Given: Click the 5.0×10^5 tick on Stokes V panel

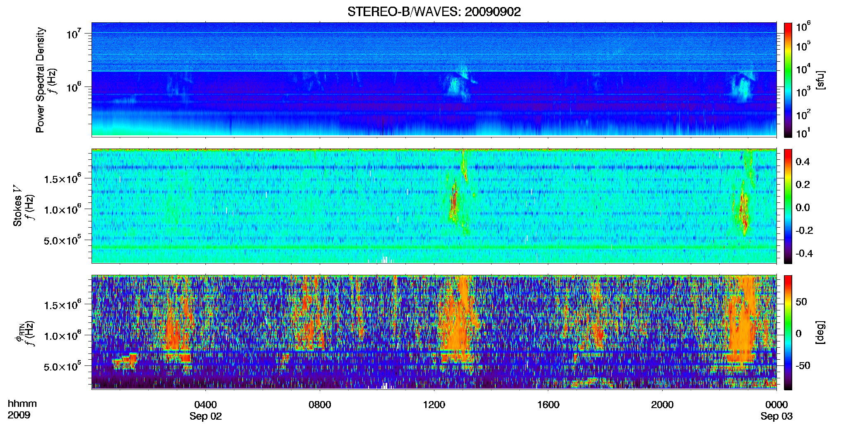Looking at the screenshot, I should pos(63,240).
